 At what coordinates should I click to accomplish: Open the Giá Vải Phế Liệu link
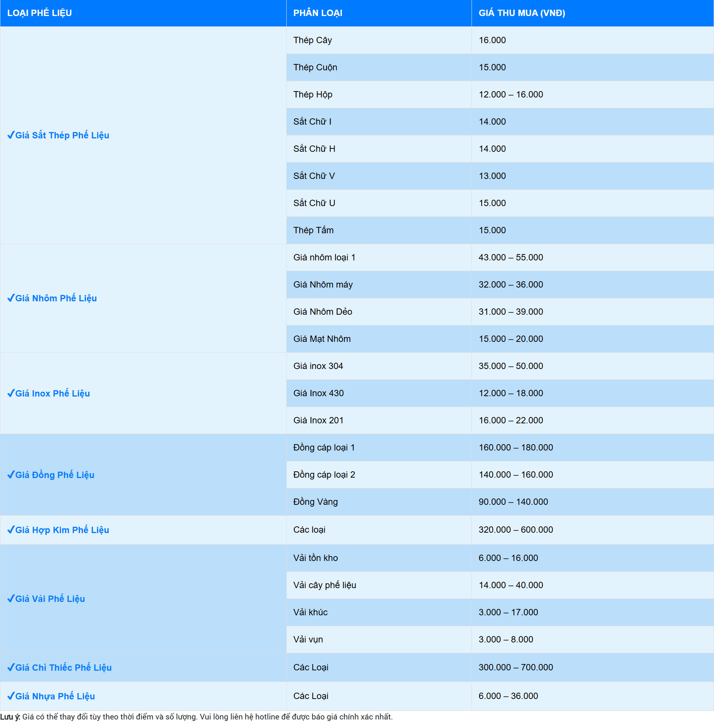[50, 599]
